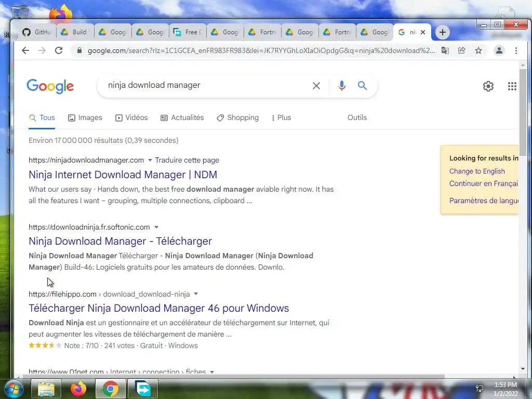Click the results count 'Environ 17 000 000 résultats'
Screen dimensions: 532x399
tap(103, 140)
